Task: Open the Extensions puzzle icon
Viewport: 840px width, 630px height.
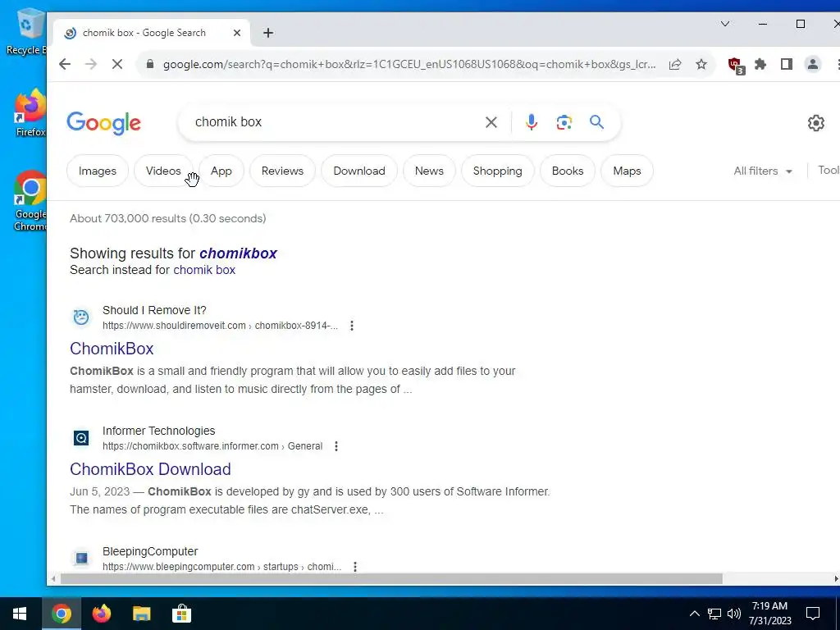Action: pyautogui.click(x=760, y=64)
